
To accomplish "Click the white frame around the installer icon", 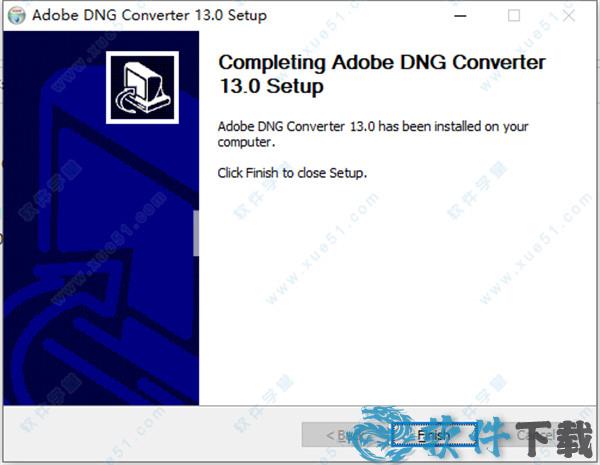I will (142, 54).
